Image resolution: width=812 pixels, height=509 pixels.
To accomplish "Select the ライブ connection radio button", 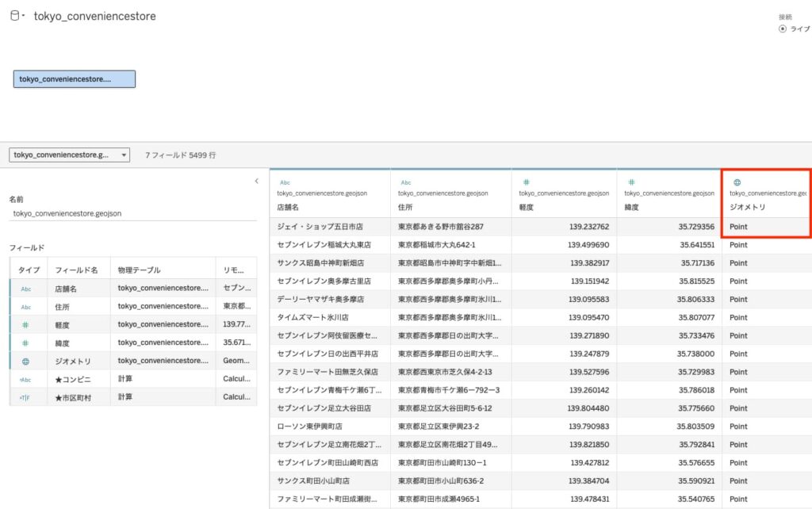I will [x=783, y=29].
